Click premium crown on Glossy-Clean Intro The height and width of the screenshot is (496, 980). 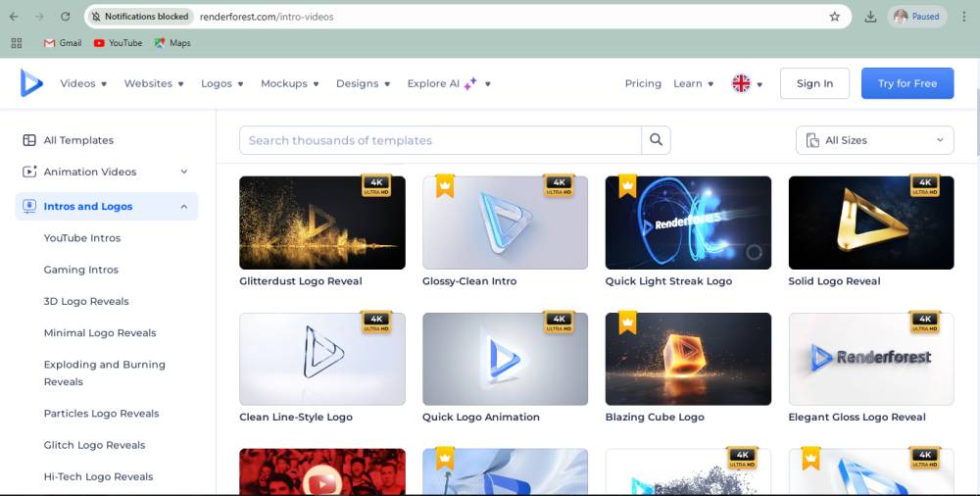point(444,186)
